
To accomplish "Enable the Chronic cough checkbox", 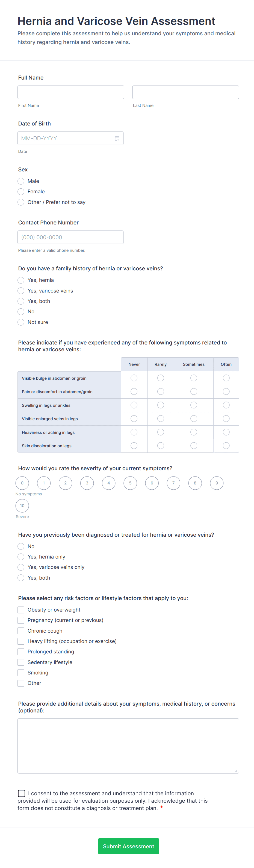I will [20, 630].
